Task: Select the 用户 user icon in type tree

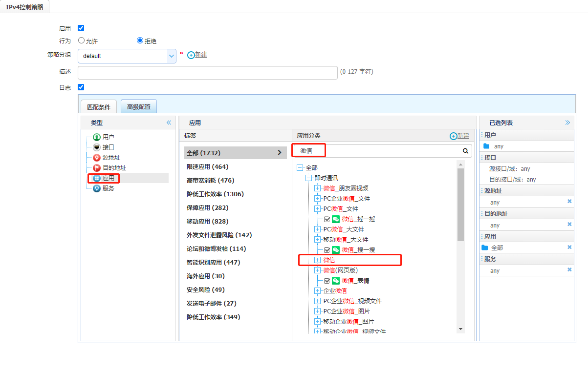Action: 97,137
